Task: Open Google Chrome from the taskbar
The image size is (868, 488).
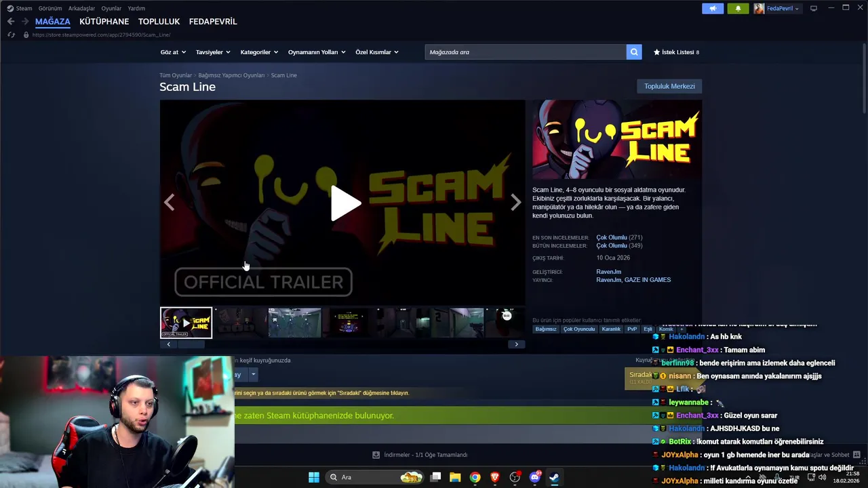Action: pyautogui.click(x=475, y=477)
